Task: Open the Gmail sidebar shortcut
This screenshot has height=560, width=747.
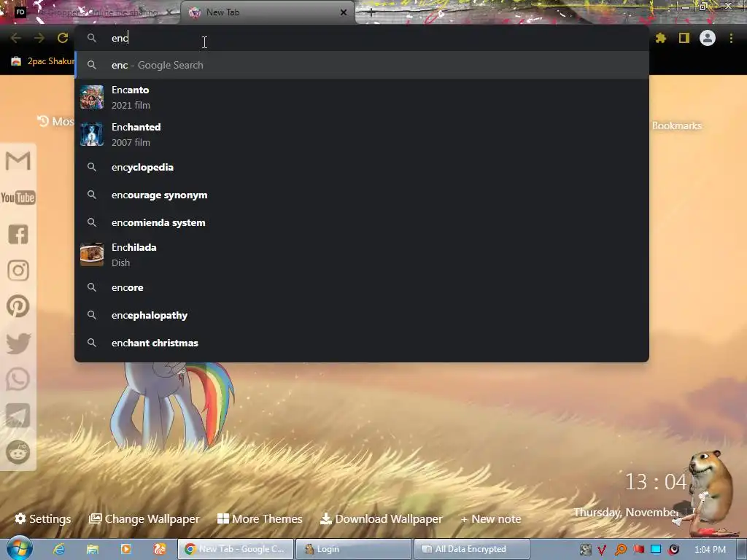Action: [18, 161]
